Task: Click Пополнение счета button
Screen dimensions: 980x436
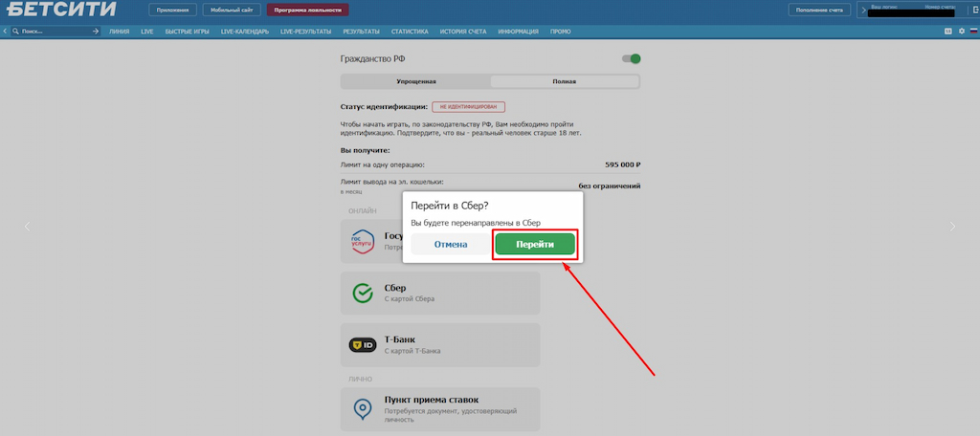Action: click(819, 10)
